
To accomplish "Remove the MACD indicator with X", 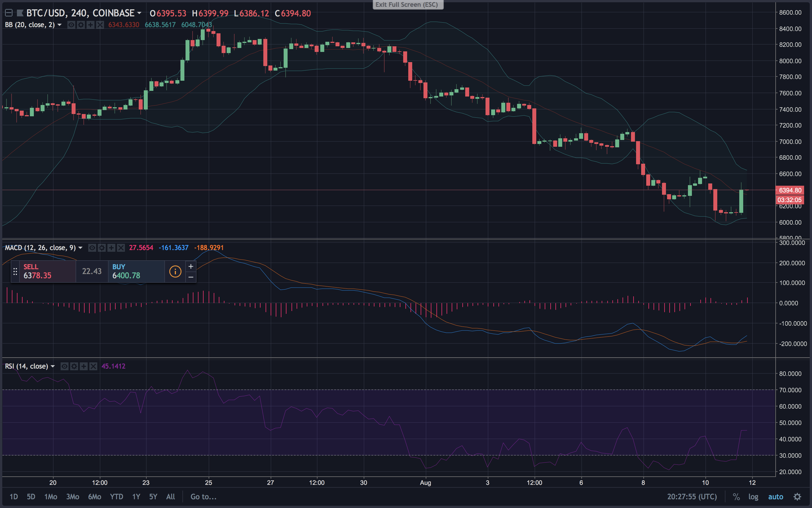I will pos(121,248).
